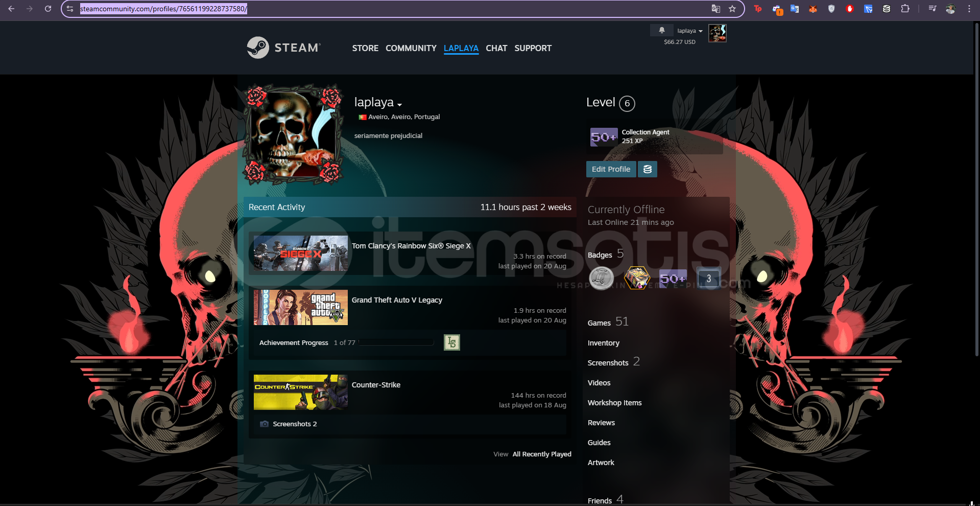This screenshot has width=980, height=506.
Task: Click the Rainbow Six Siege X thumbnail
Action: click(x=301, y=253)
